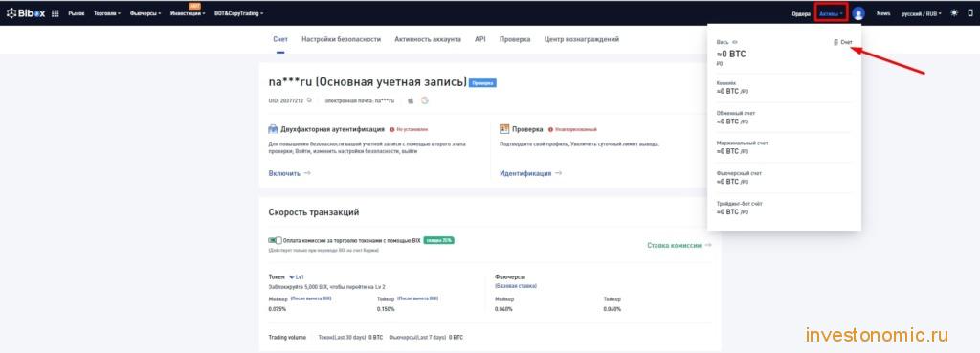
Task: Copy the UID with copy icon
Action: pos(309,99)
